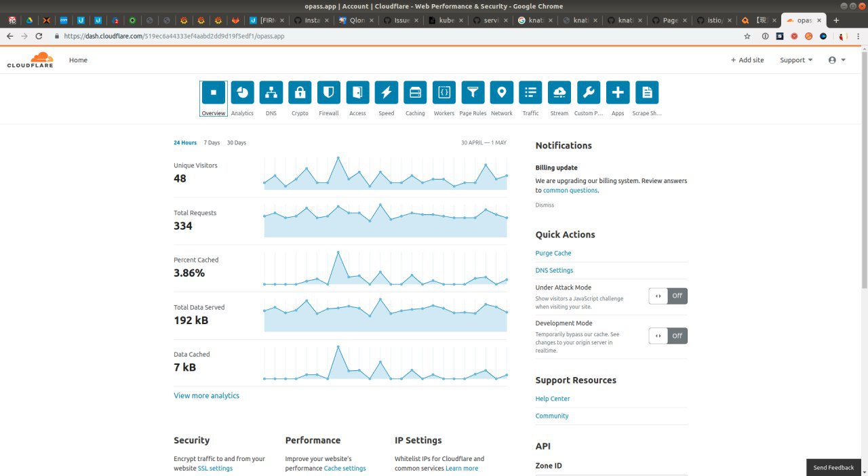This screenshot has height=476, width=868.
Task: Go back with the browser back arrow
Action: [x=9, y=36]
